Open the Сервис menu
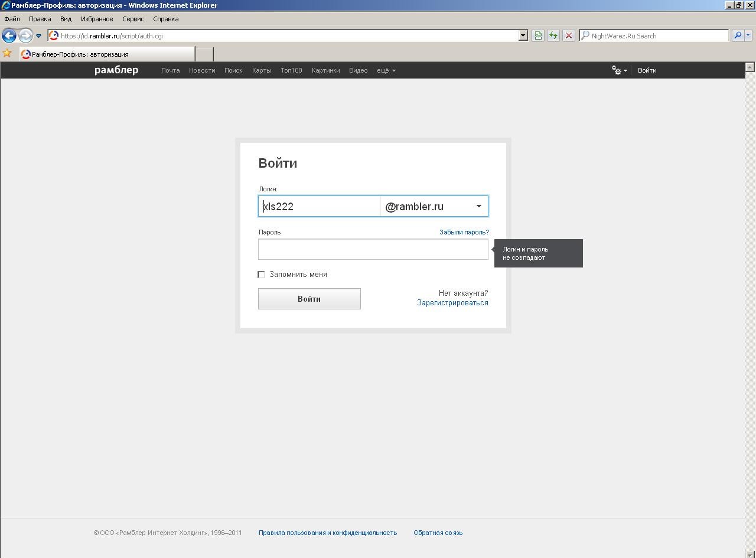The image size is (756, 558). point(133,19)
